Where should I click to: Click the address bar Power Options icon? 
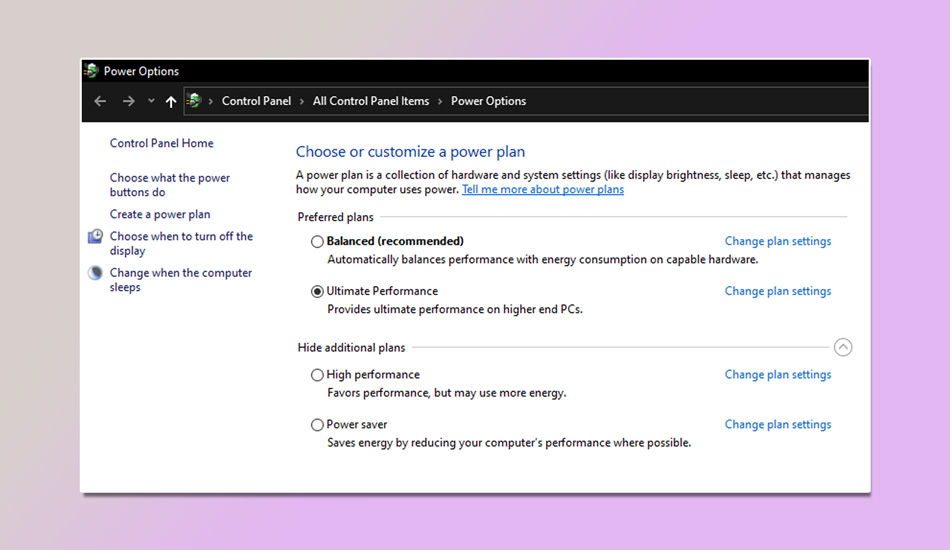click(x=194, y=101)
